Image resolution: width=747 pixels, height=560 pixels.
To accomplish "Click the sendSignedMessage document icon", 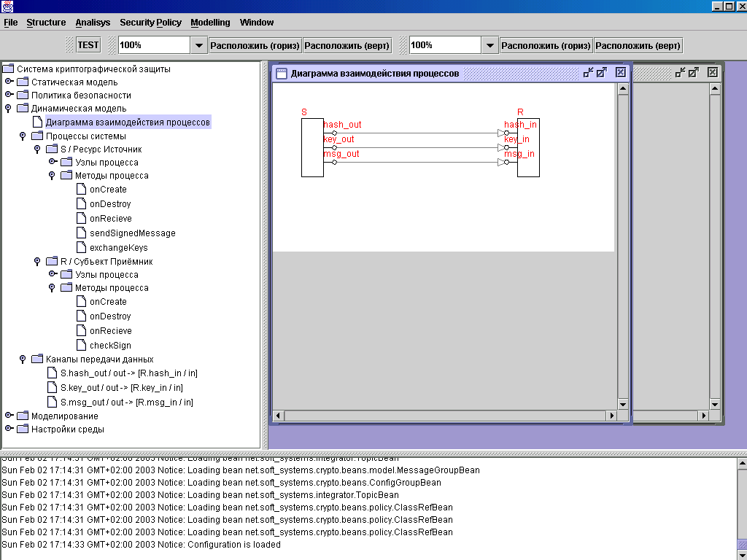I will pyautogui.click(x=81, y=233).
